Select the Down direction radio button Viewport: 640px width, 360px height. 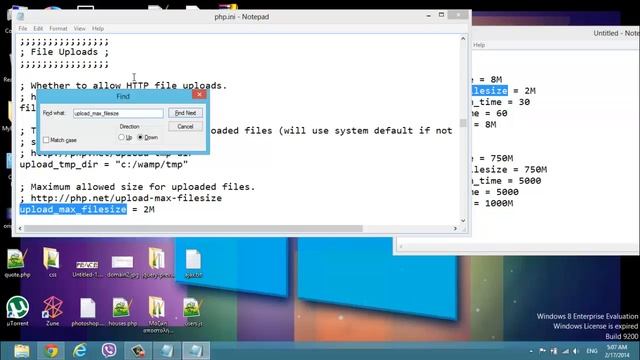click(140, 138)
